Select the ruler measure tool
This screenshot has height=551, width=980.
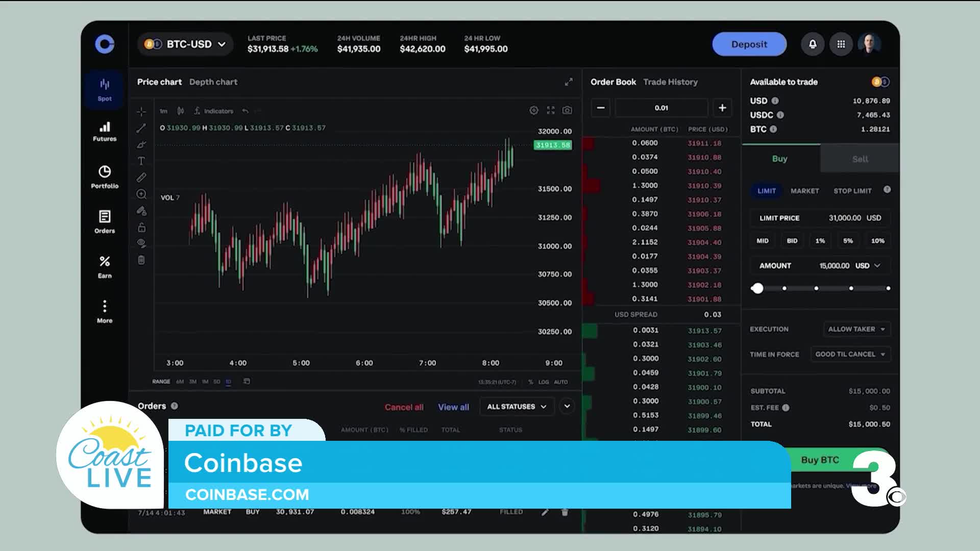point(141,178)
